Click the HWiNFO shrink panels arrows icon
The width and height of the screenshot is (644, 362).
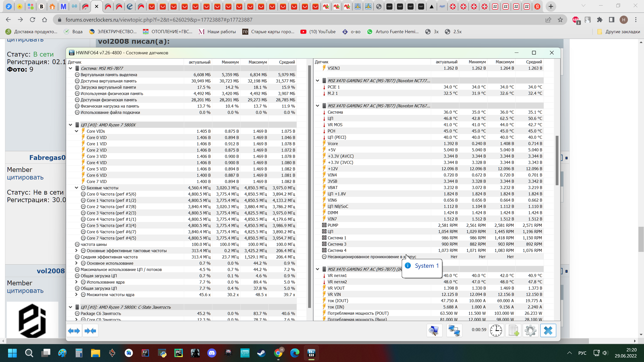tap(90, 331)
